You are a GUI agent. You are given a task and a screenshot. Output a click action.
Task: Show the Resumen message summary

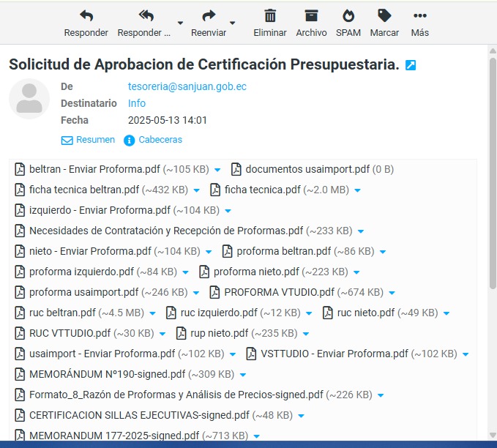[x=88, y=140]
